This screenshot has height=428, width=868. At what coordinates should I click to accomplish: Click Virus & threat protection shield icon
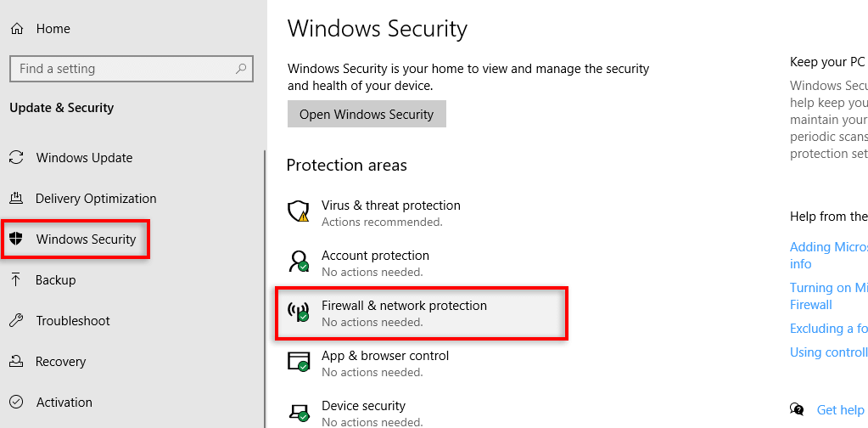[x=299, y=212]
